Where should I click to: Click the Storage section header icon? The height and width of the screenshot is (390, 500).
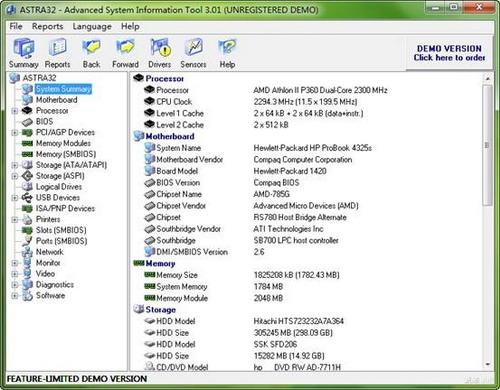coord(139,309)
